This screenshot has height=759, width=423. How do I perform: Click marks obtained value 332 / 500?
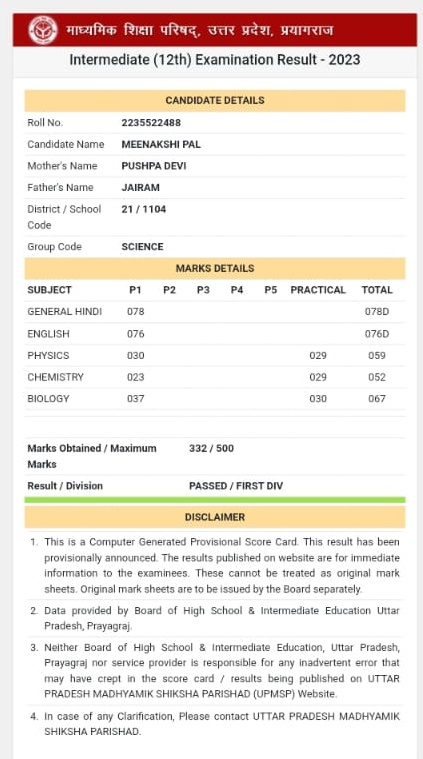[212, 449]
